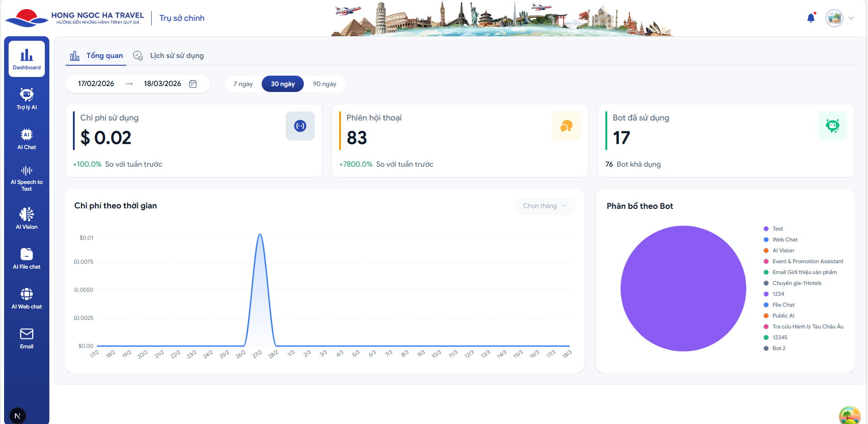Go to AI Chat section
The image size is (868, 424).
click(27, 139)
